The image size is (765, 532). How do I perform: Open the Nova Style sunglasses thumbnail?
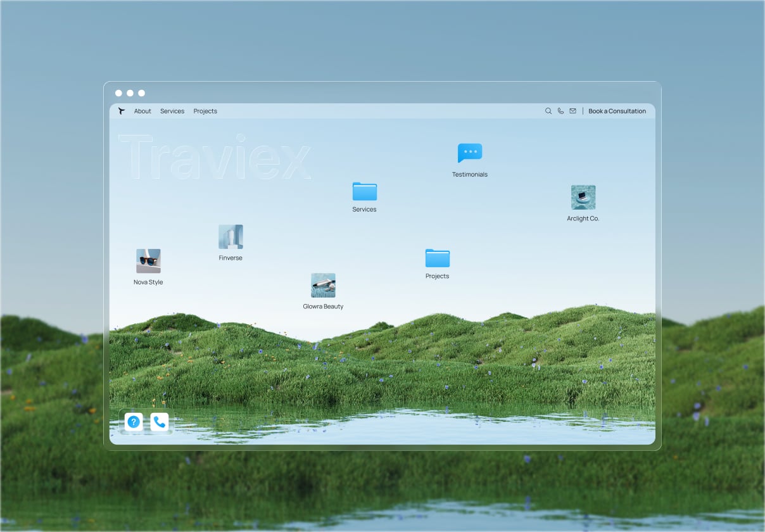[148, 261]
